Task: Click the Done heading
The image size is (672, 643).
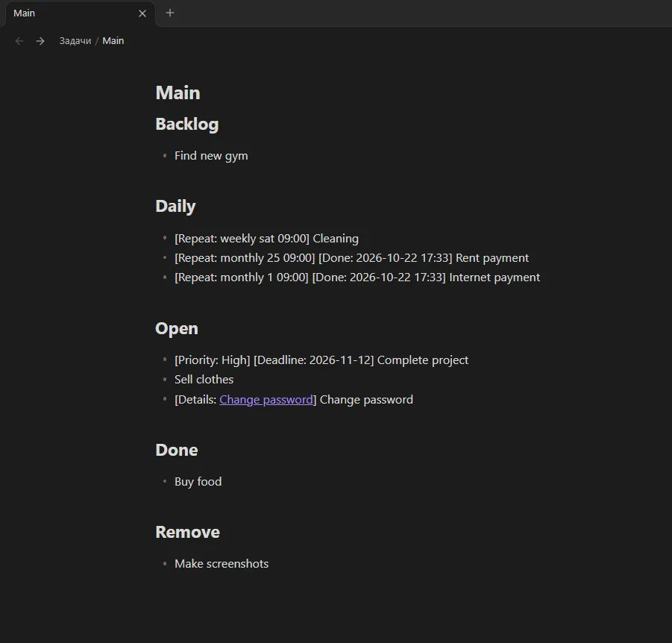Action: tap(177, 450)
